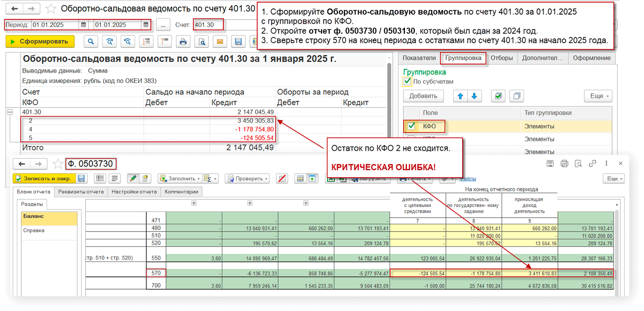
Task: Print the turnover balance sheet via printer icon
Action: (x=182, y=42)
